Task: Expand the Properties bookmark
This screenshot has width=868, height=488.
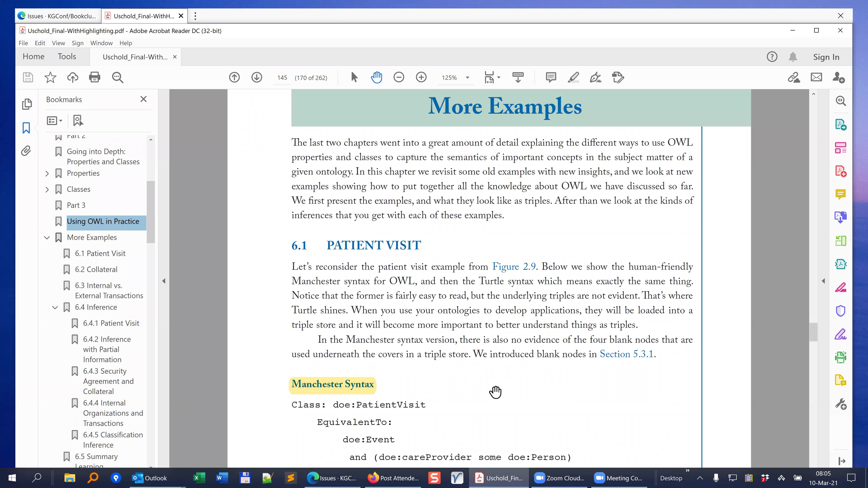Action: coord(47,174)
